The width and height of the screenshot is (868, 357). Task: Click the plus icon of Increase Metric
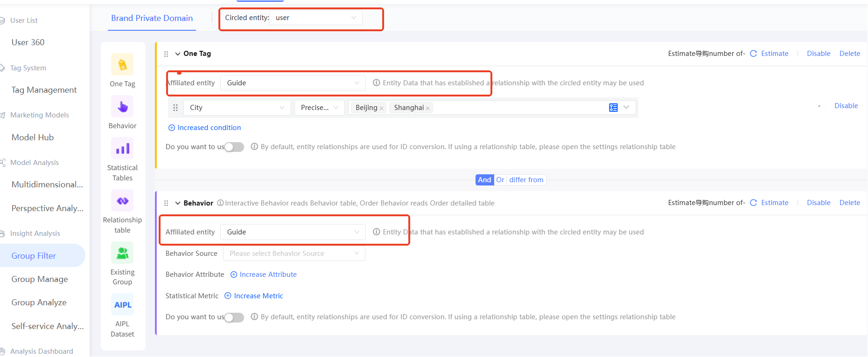pyautogui.click(x=228, y=296)
